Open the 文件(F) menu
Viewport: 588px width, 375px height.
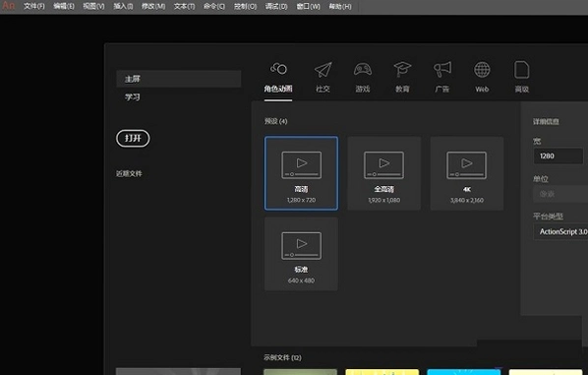click(x=33, y=6)
